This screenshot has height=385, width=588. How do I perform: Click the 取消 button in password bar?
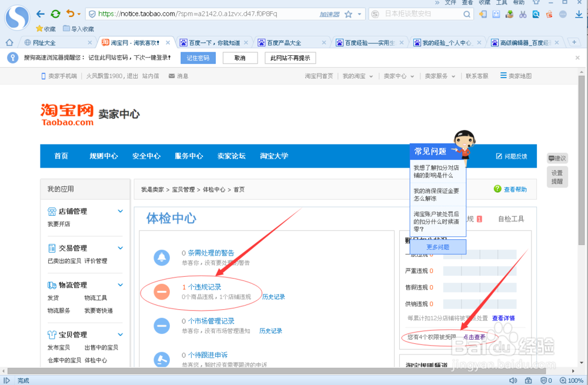pyautogui.click(x=240, y=58)
